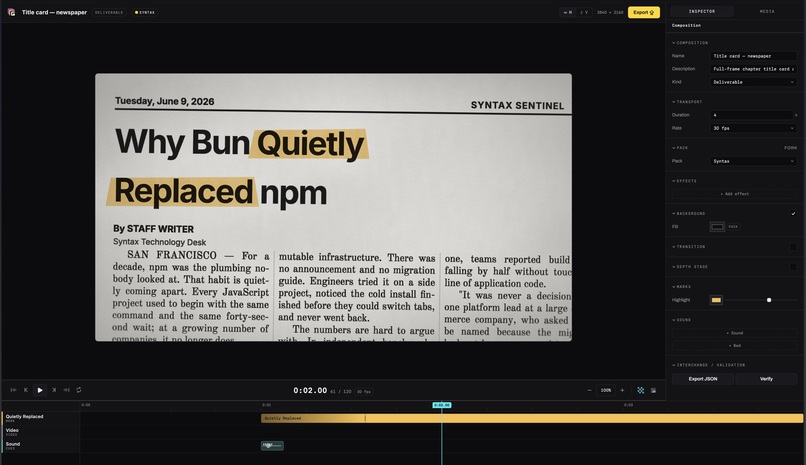The width and height of the screenshot is (806, 465).
Task: Switch to the Inspector tab
Action: click(702, 11)
